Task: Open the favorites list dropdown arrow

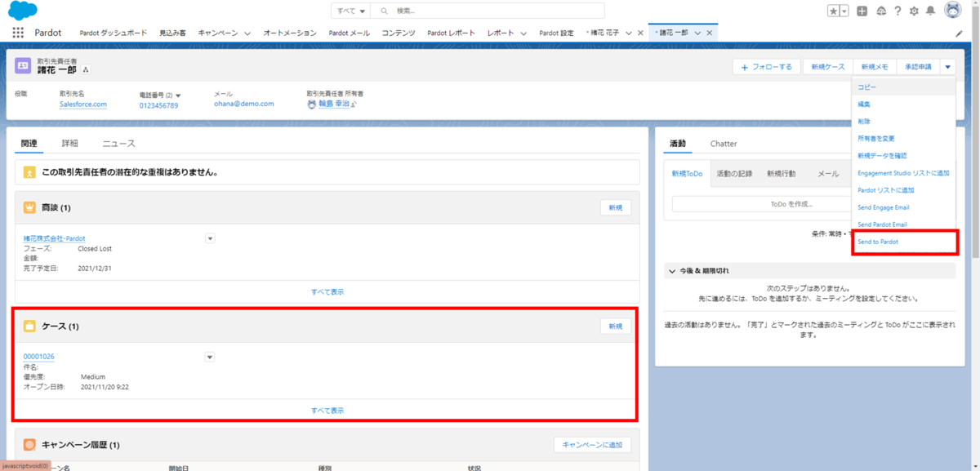Action: coord(844,11)
